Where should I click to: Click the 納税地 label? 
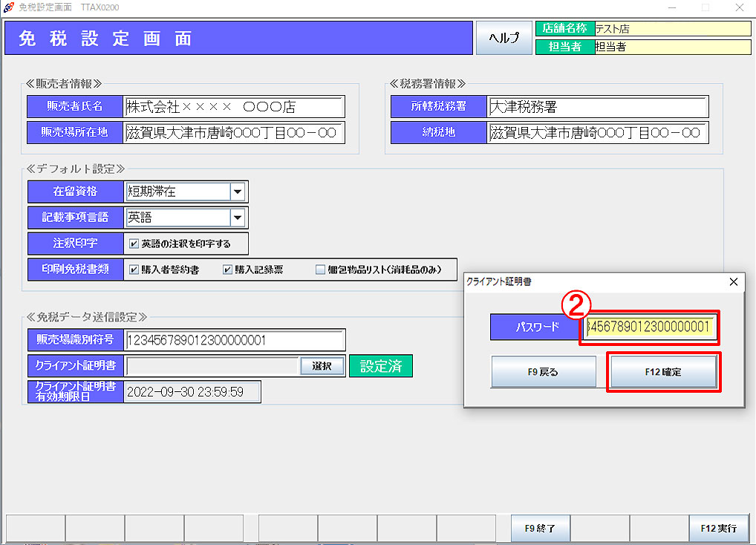point(439,132)
